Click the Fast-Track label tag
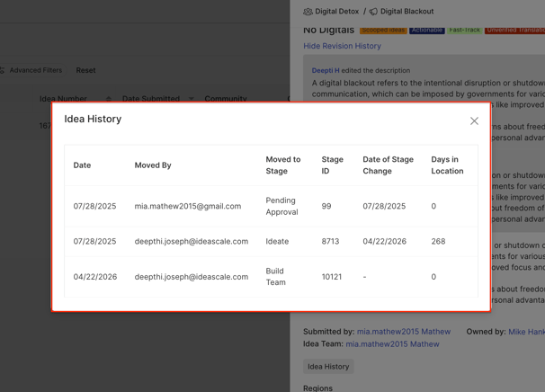The image size is (545, 392). (464, 31)
